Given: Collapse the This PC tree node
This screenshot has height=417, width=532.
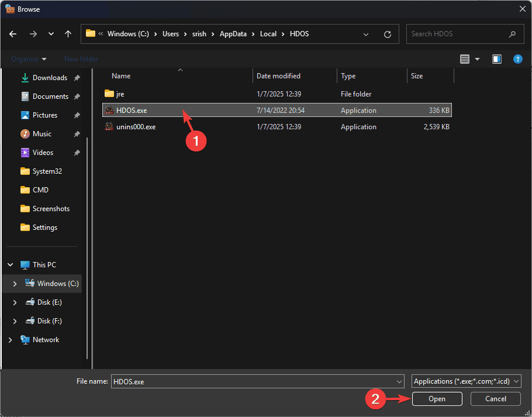Looking at the screenshot, I should (10, 265).
